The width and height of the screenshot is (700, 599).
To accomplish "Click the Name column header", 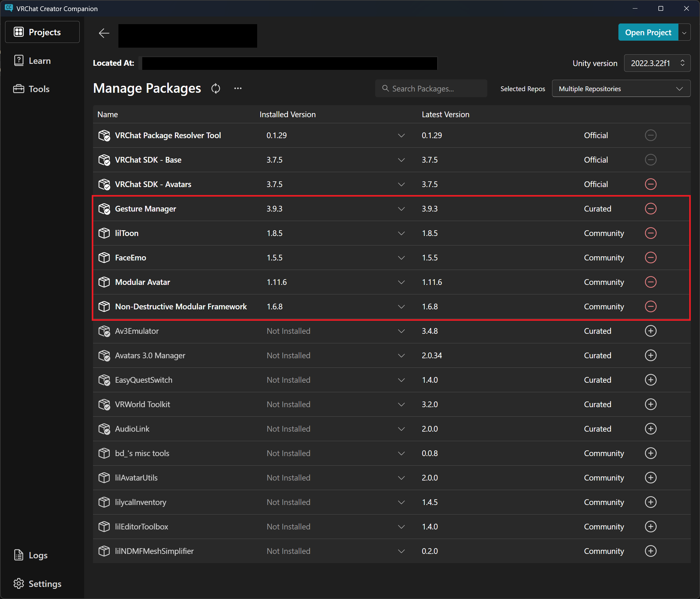I will (x=107, y=114).
